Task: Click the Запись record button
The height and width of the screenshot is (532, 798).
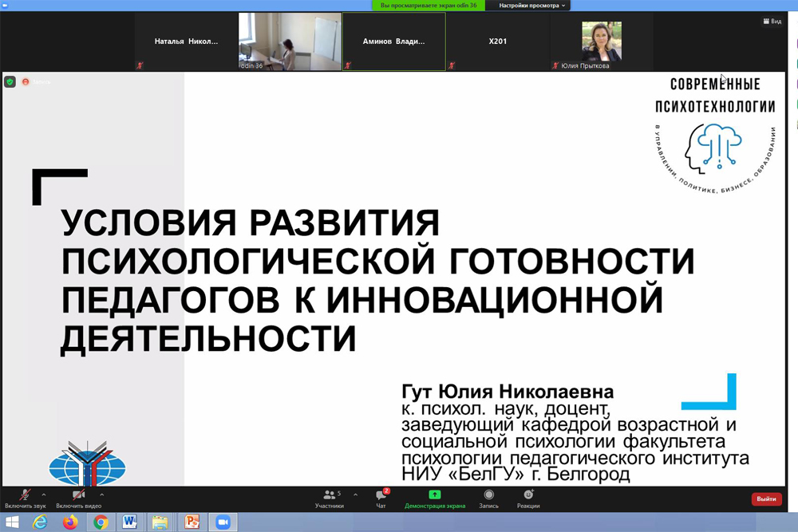Action: (488, 499)
